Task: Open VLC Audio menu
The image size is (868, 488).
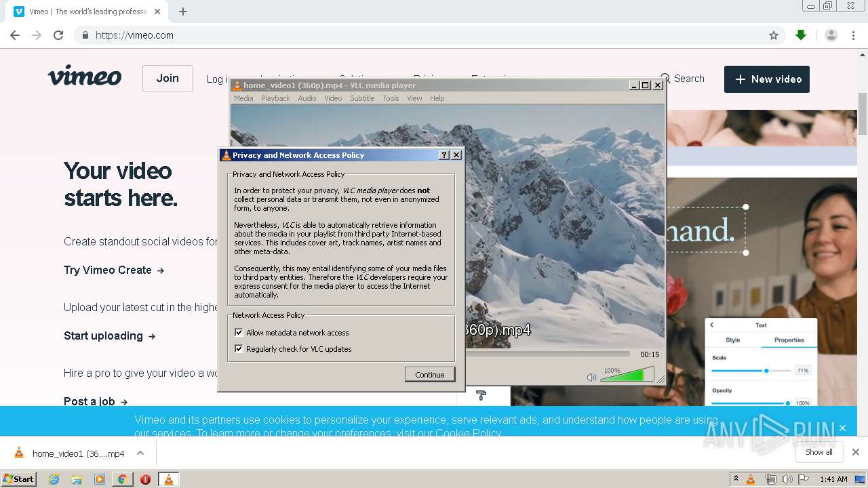Action: (307, 98)
